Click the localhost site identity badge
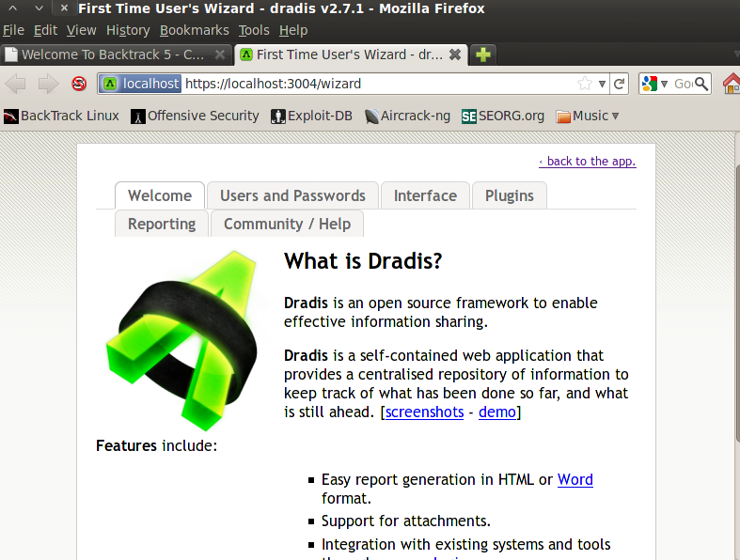This screenshot has height=560, width=740. pos(141,84)
